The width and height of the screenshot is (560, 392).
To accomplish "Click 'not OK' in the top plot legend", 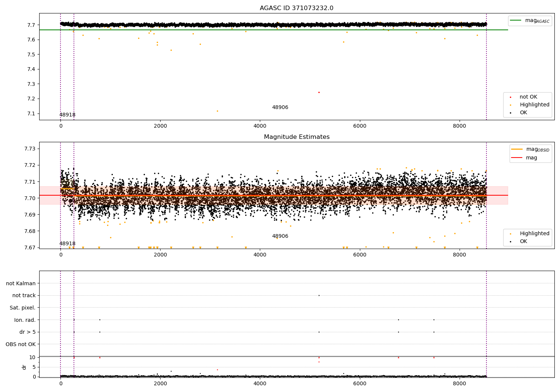I will point(528,97).
